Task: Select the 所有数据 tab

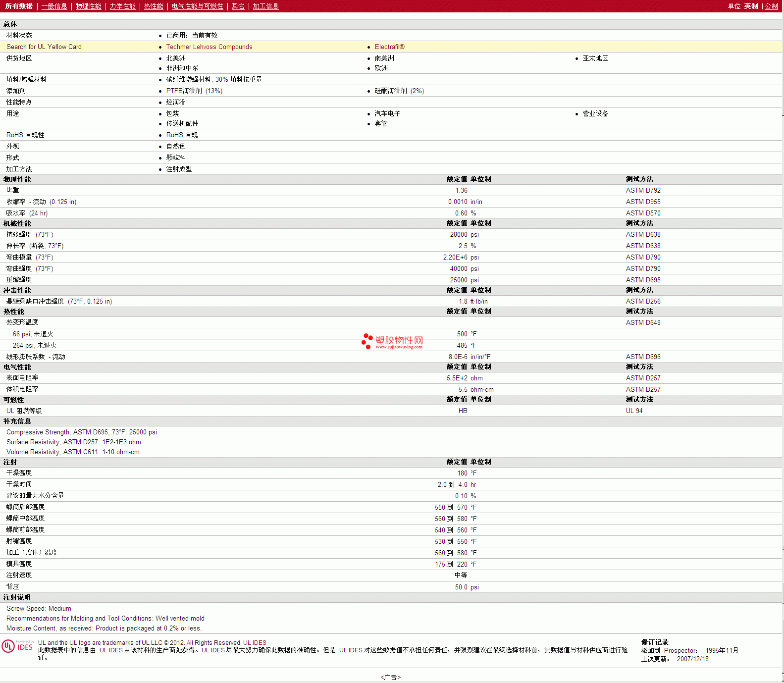Action: coord(19,6)
